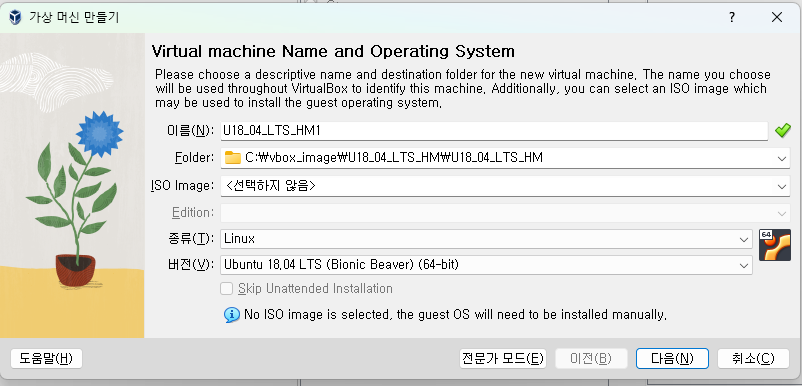Expand the ISO Image dropdown
This screenshot has height=386, width=802.
pyautogui.click(x=782, y=187)
